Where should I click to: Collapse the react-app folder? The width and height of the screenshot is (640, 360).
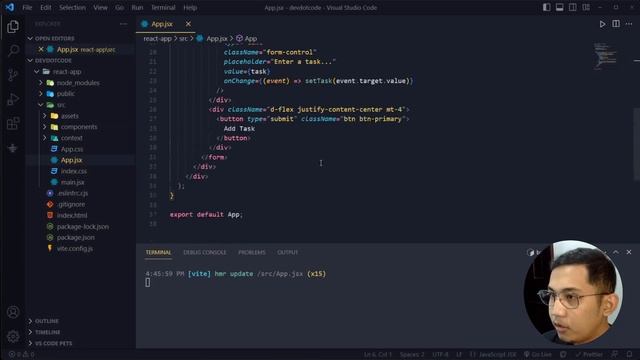[37, 71]
